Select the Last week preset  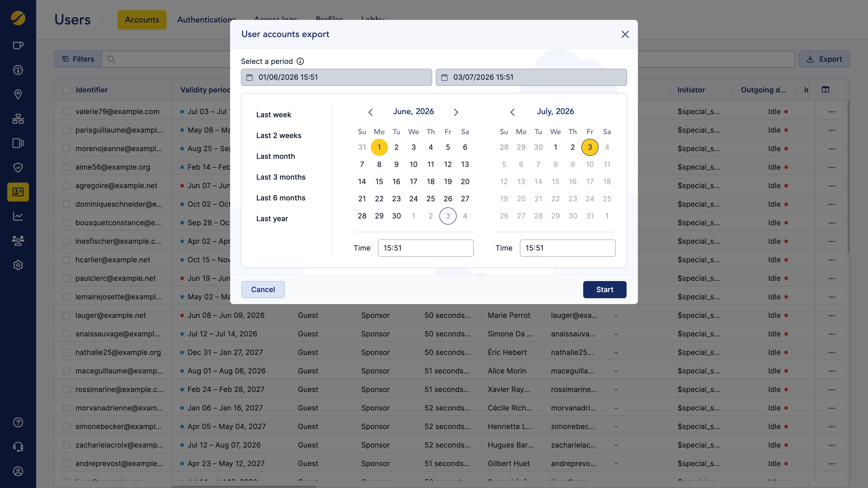point(274,115)
